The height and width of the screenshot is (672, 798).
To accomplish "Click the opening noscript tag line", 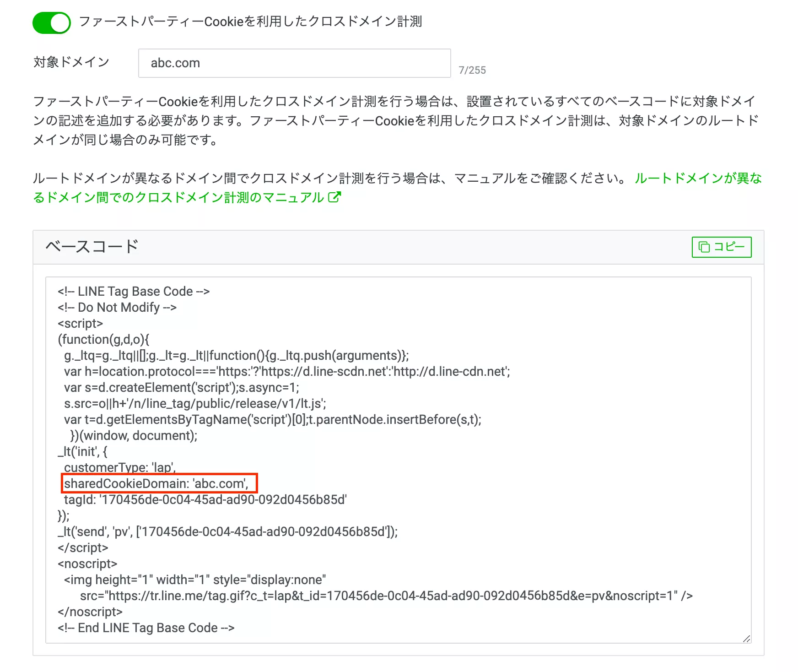I will (x=87, y=564).
